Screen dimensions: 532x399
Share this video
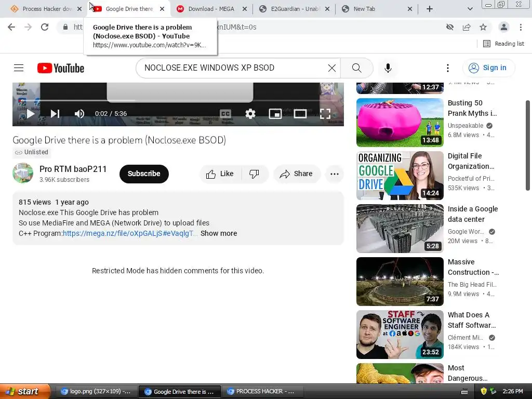[x=296, y=174]
